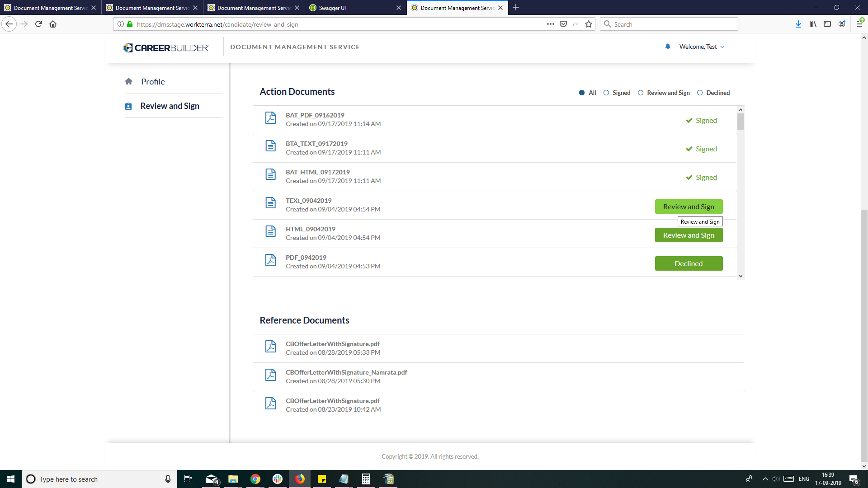The height and width of the screenshot is (488, 868).
Task: Click the Signed status of BTA_TEXT_09172019
Action: tap(701, 149)
